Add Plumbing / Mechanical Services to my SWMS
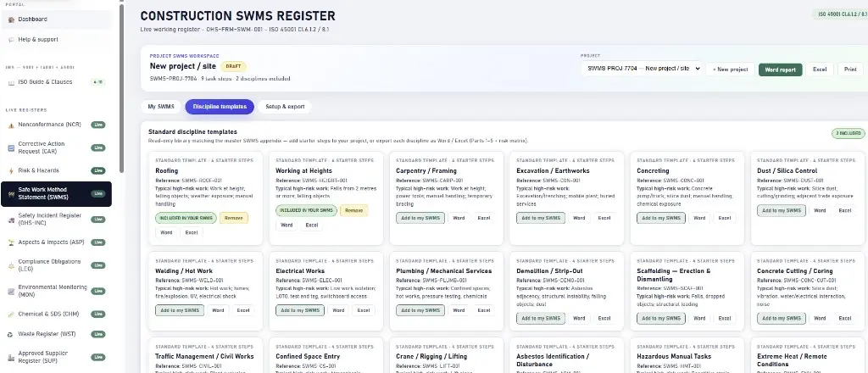The image size is (868, 373). (x=420, y=310)
